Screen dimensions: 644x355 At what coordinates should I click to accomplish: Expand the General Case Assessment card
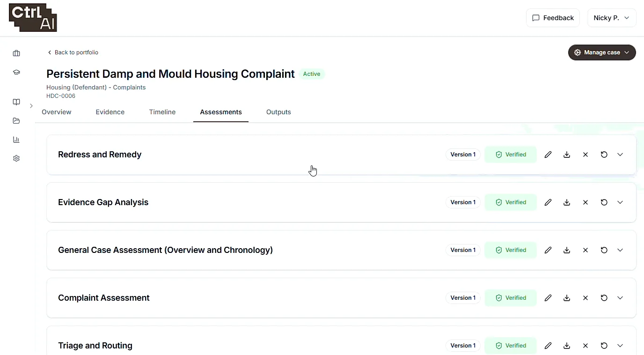point(620,250)
